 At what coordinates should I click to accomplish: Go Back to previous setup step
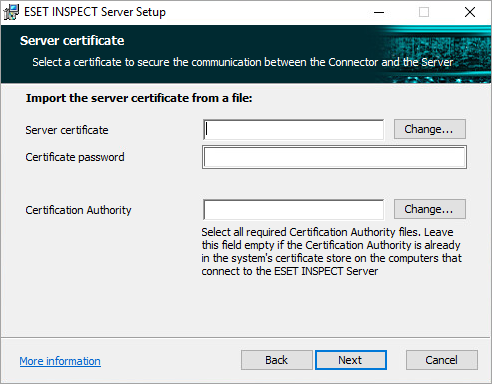(276, 360)
